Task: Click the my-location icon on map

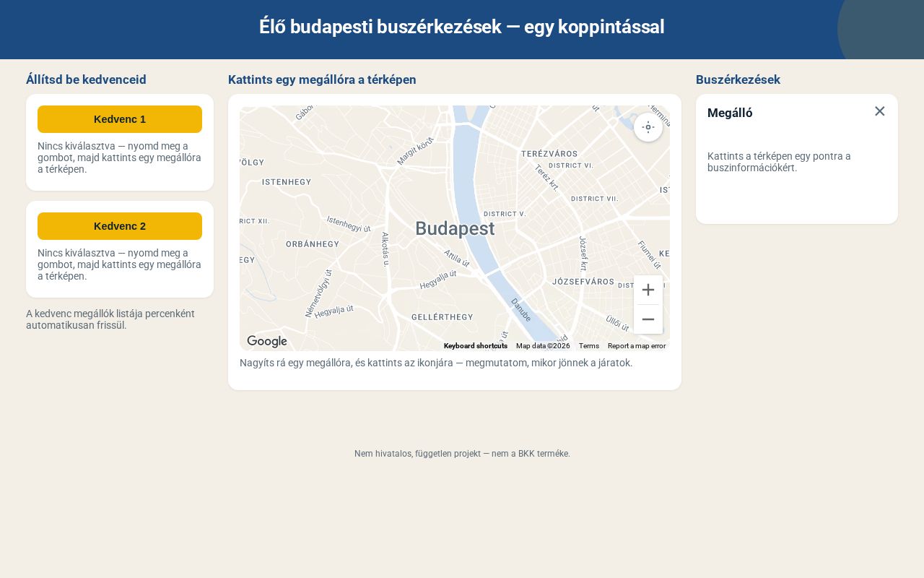Action: (x=648, y=127)
